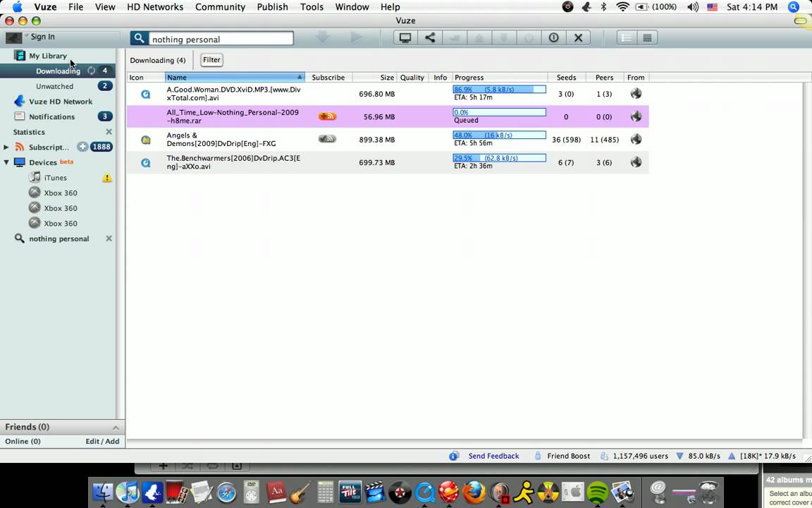Click the Vuze icon in the Dock
This screenshot has width=812, height=508.
[152, 492]
